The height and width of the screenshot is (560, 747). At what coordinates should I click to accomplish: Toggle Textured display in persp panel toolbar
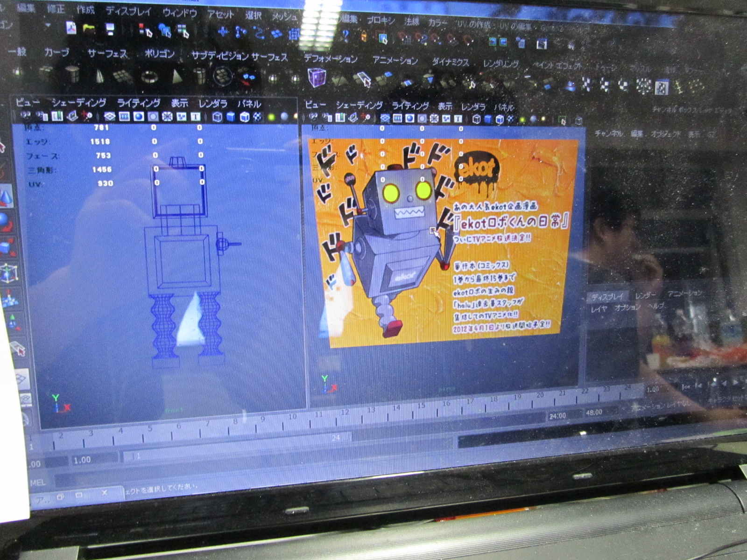click(511, 119)
